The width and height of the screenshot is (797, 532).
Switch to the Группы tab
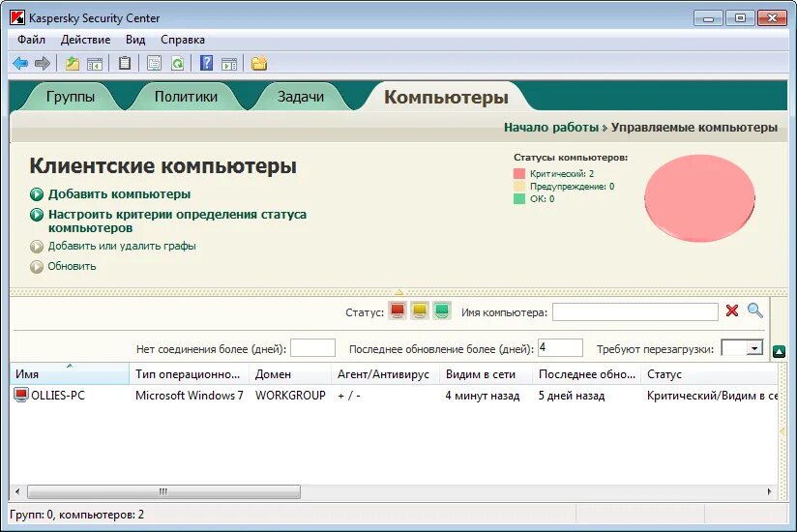pyautogui.click(x=71, y=97)
